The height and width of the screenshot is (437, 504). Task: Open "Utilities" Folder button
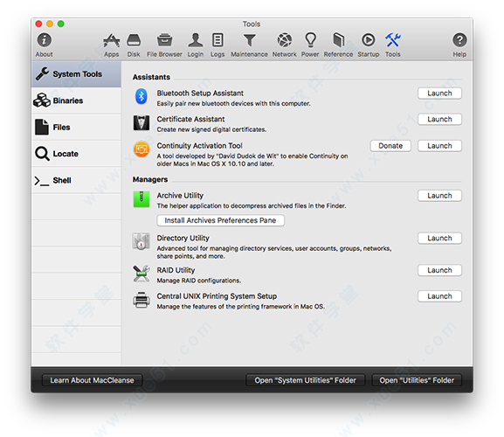click(x=417, y=380)
